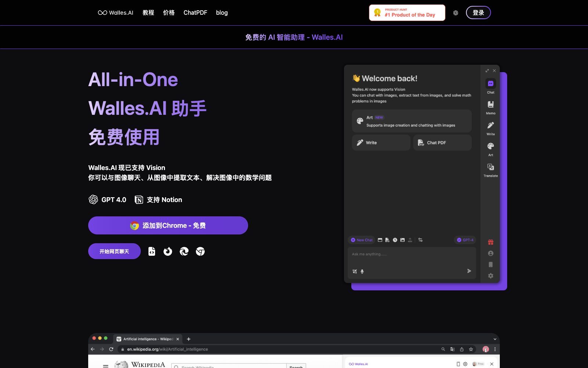Open the Chat PDF card
Viewport: 588px width, 368px height.
tap(442, 142)
